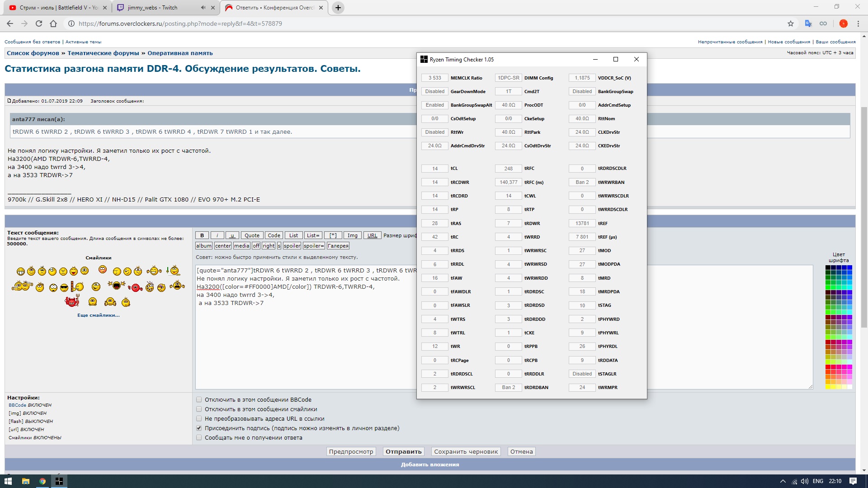Enable 'Сообщать мне о получении ответа' checkbox
Image resolution: width=868 pixels, height=488 pixels.
click(199, 437)
